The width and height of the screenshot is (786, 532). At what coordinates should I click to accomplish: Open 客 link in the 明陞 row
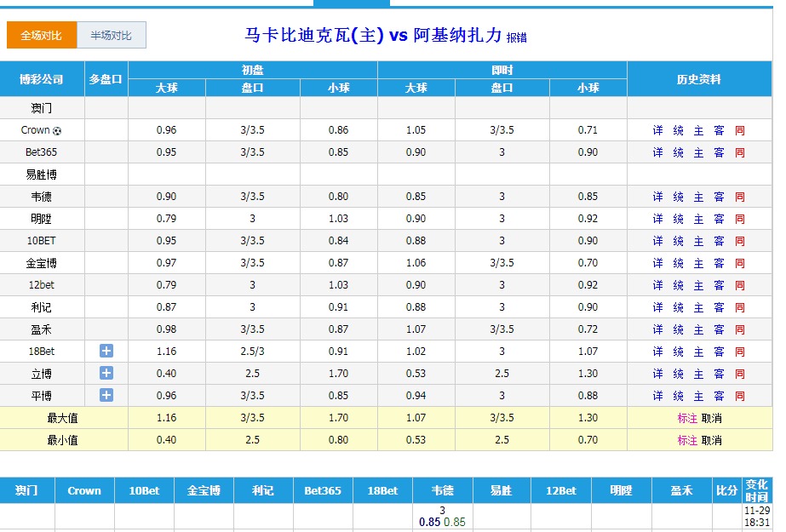(x=720, y=219)
